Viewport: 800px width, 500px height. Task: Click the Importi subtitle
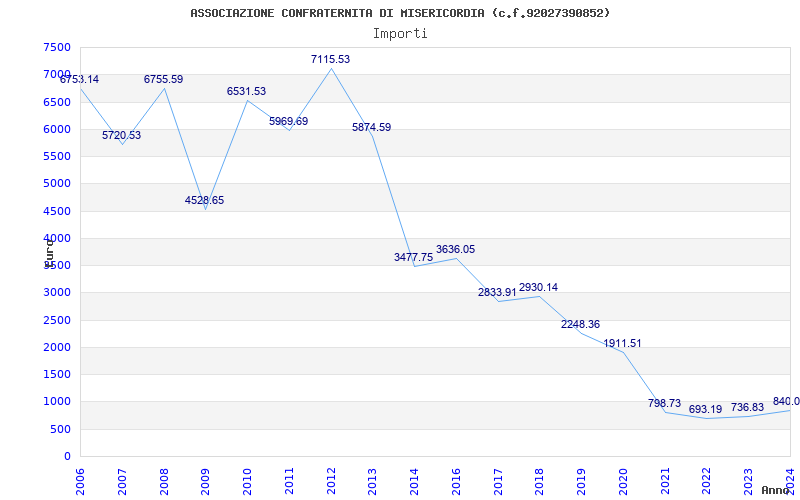(400, 34)
